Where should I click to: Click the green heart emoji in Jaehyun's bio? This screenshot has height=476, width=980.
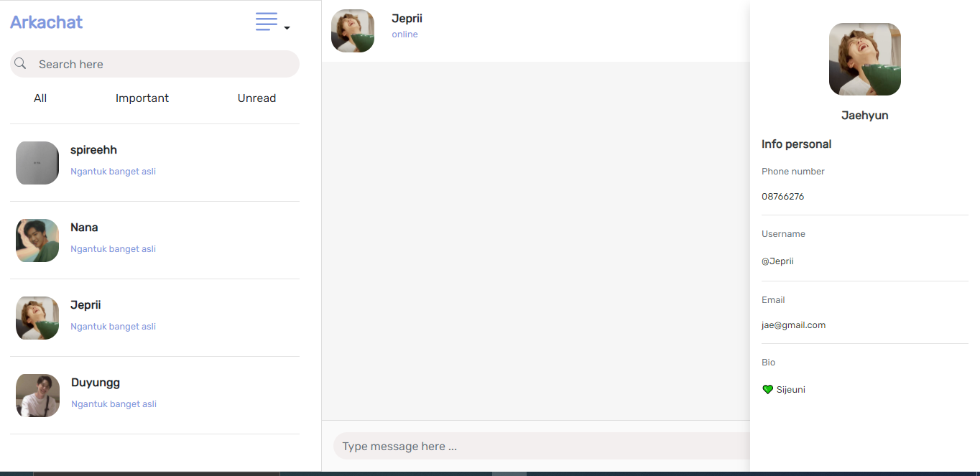767,389
